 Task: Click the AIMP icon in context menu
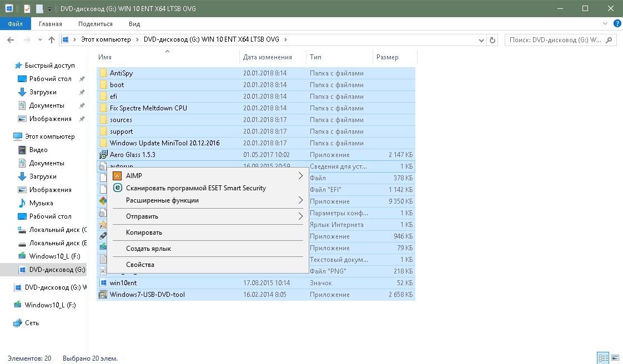(117, 176)
